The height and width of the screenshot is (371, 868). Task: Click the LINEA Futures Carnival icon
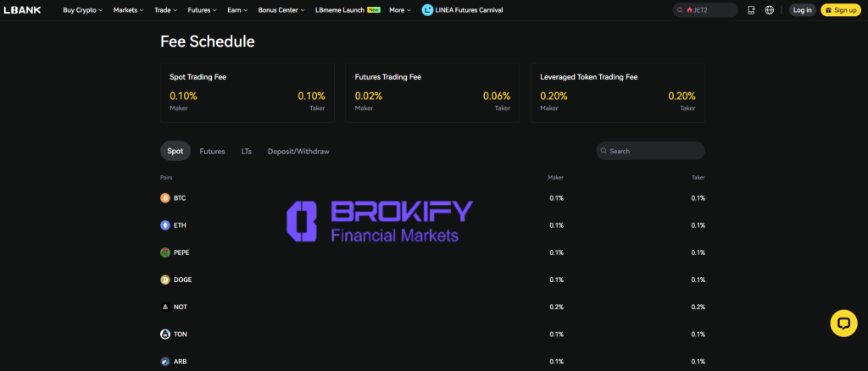click(427, 10)
